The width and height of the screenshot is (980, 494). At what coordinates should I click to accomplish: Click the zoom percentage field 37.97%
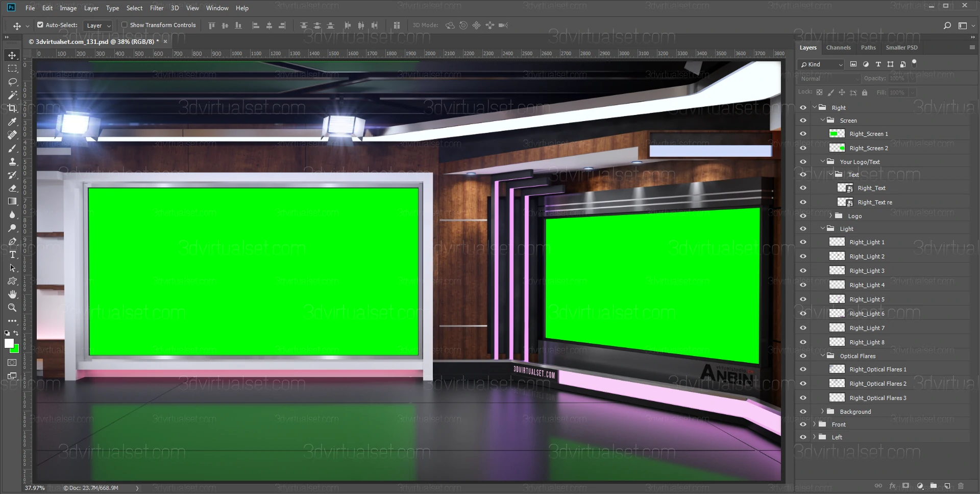click(x=35, y=488)
